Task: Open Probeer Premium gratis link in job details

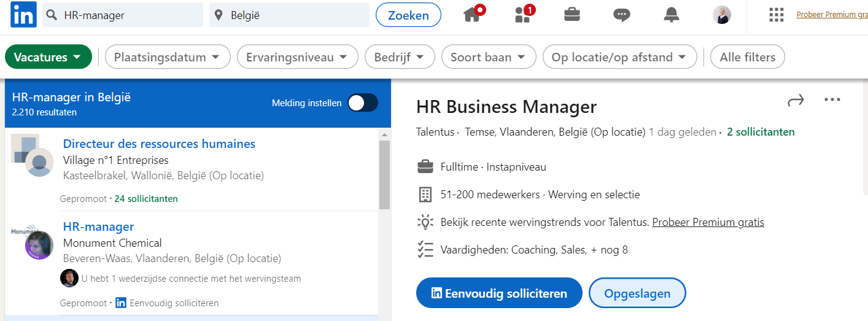Action: [708, 222]
